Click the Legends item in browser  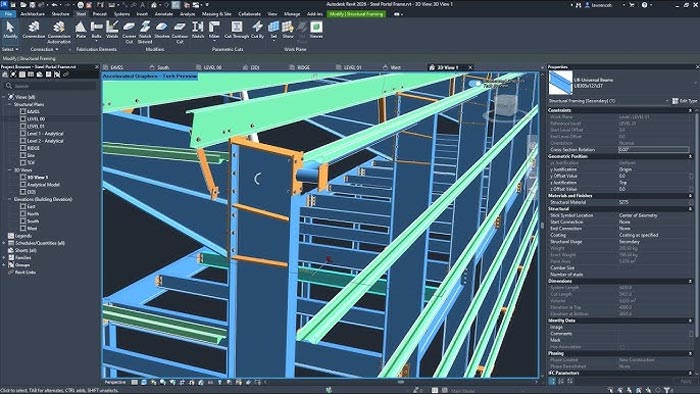click(23, 236)
